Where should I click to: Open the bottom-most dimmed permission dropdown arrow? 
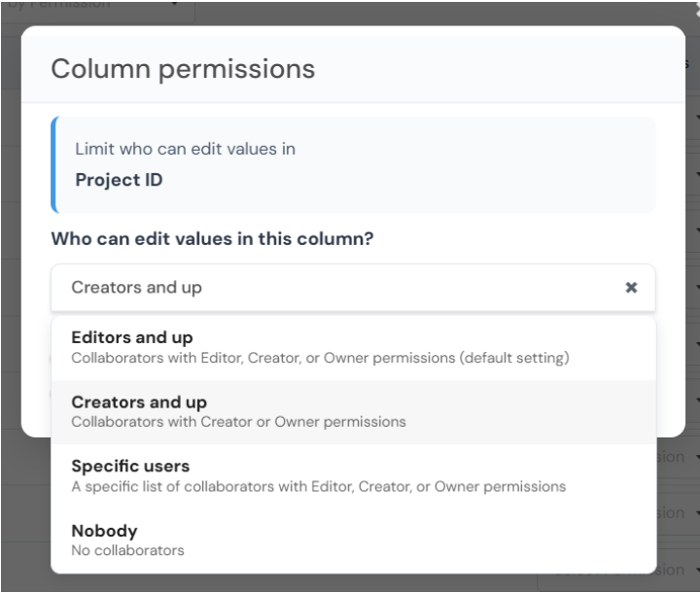[694, 571]
